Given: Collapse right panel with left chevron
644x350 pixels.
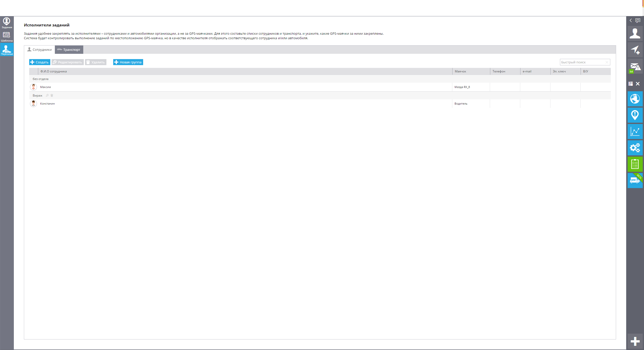Looking at the screenshot, I should (631, 20).
